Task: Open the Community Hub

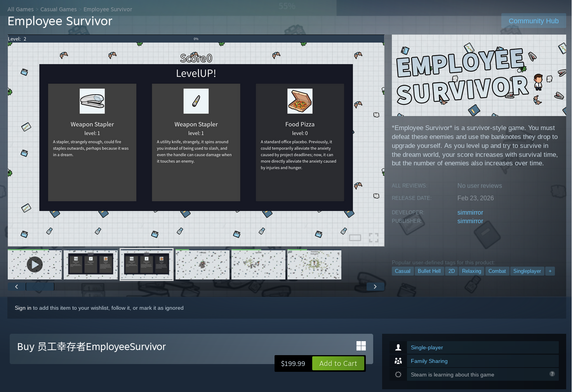Action: [534, 21]
